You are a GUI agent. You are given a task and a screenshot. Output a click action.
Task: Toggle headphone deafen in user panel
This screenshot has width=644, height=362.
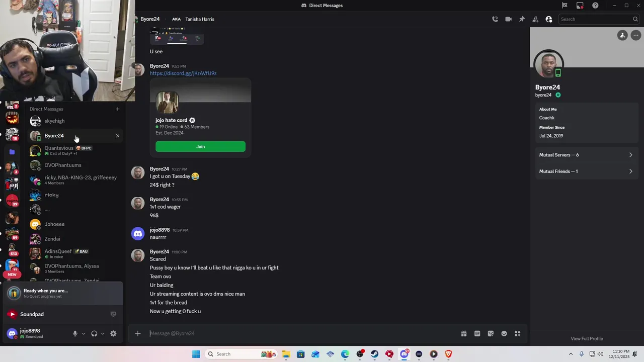(x=94, y=333)
